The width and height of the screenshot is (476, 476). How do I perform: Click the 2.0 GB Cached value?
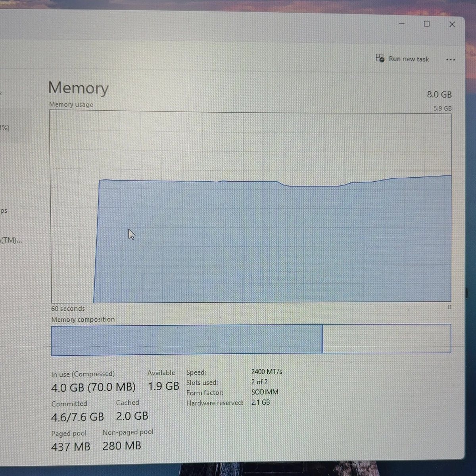tap(132, 416)
